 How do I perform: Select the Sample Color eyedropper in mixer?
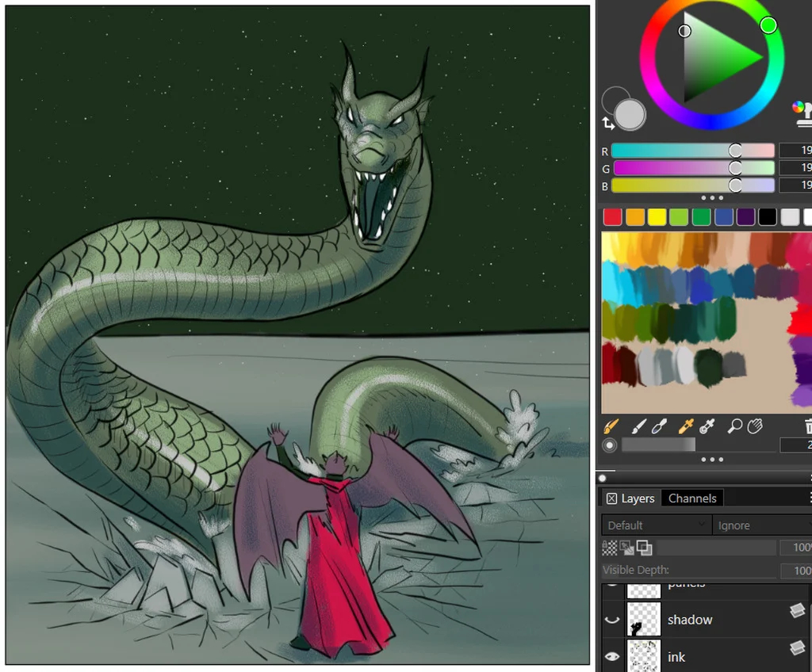687,427
